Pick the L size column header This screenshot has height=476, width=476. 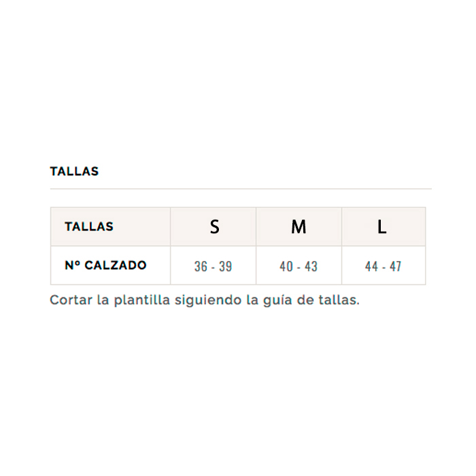click(382, 227)
